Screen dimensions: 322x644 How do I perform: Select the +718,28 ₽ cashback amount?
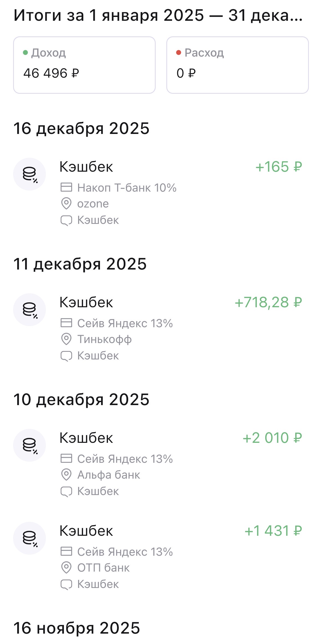(x=268, y=302)
